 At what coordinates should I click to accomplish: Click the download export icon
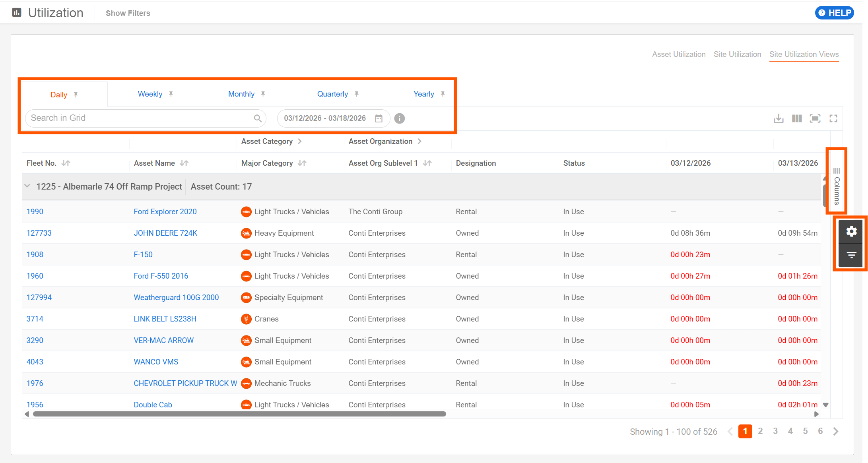coord(778,118)
